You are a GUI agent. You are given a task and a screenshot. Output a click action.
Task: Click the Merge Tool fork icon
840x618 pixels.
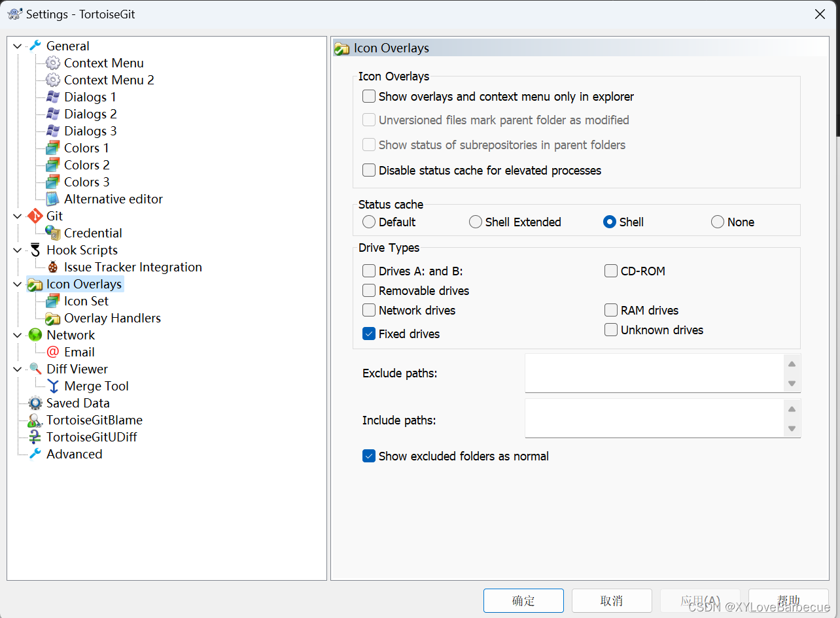coord(53,386)
